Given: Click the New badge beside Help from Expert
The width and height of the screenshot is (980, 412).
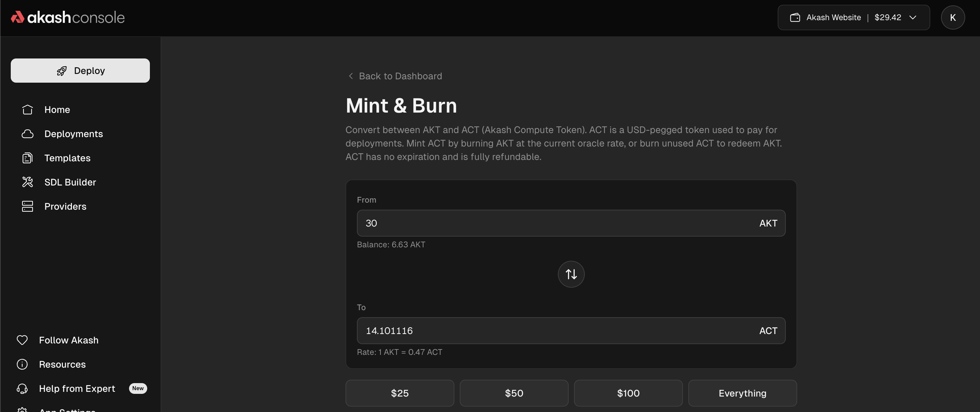Looking at the screenshot, I should (138, 388).
